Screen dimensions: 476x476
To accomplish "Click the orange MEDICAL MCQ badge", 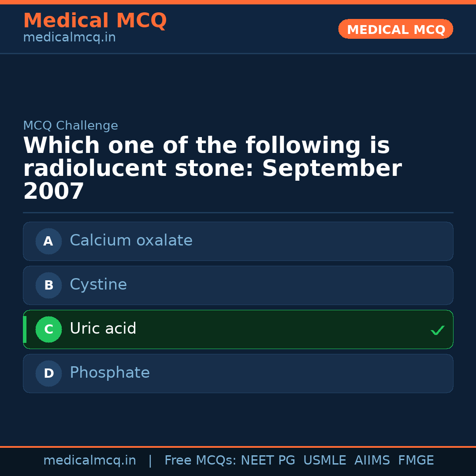I will pos(395,29).
